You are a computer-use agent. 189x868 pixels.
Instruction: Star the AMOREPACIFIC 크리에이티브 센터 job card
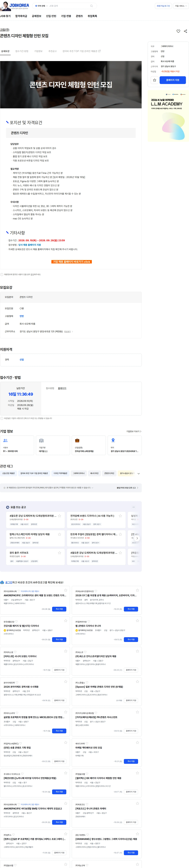(x=66, y=590)
